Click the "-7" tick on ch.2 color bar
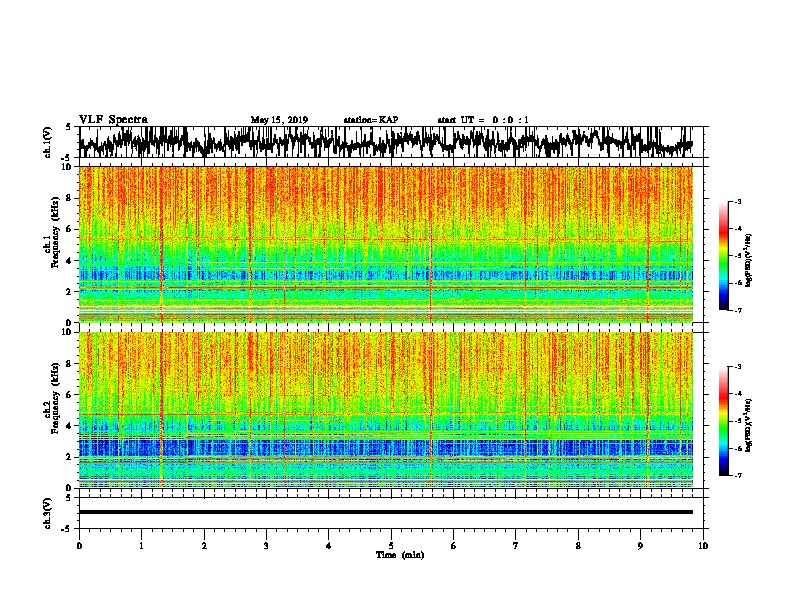792x612 pixels. 737,475
